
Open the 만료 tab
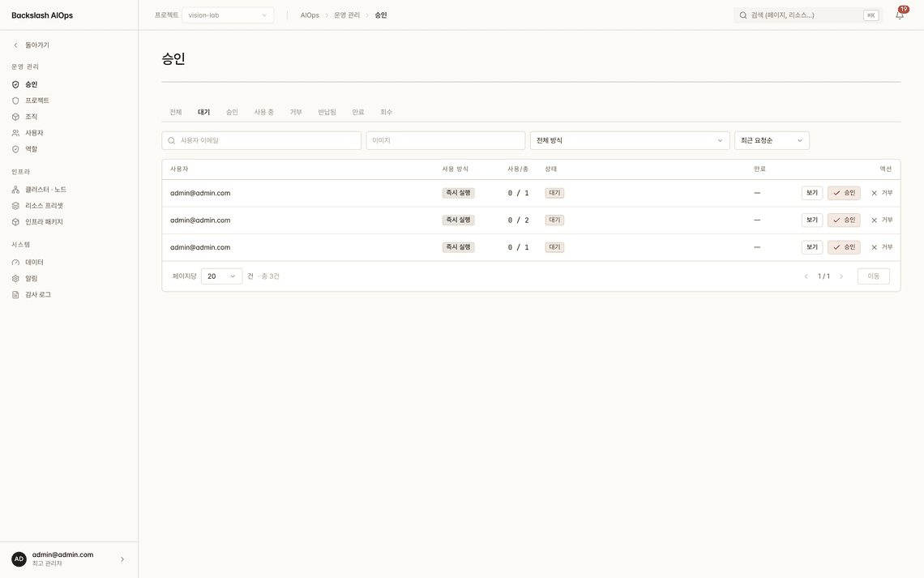(358, 112)
